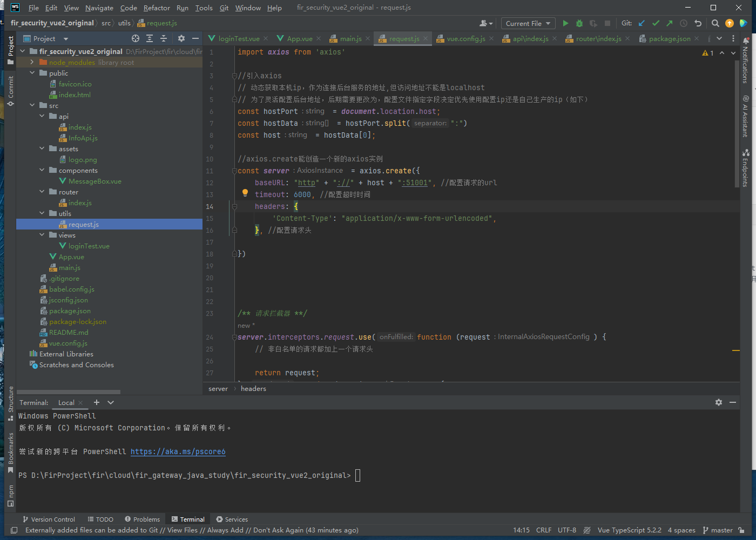Click the orange IDE update arrow icon

[x=730, y=23]
